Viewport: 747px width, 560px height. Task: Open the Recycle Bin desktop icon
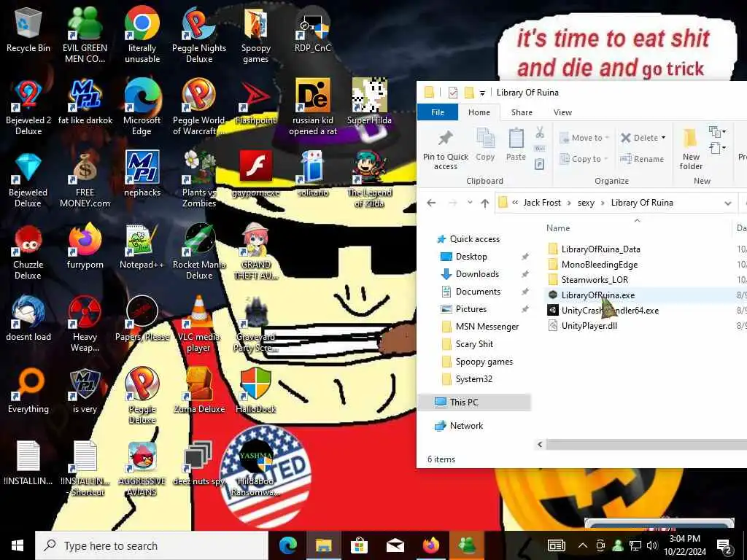[x=28, y=30]
